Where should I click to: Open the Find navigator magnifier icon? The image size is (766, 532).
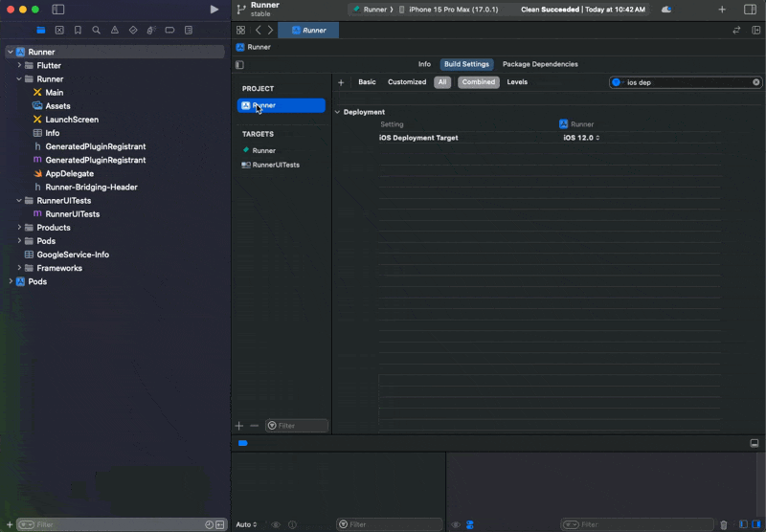click(97, 31)
